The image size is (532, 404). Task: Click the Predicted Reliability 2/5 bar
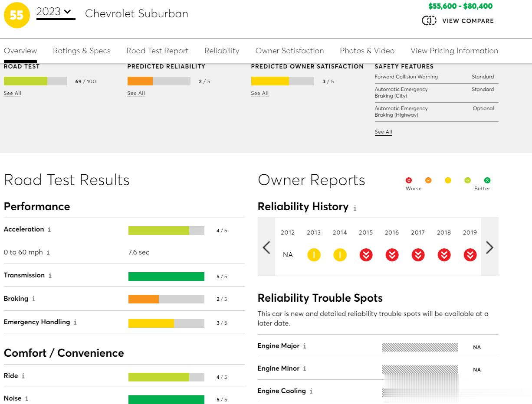click(x=159, y=81)
